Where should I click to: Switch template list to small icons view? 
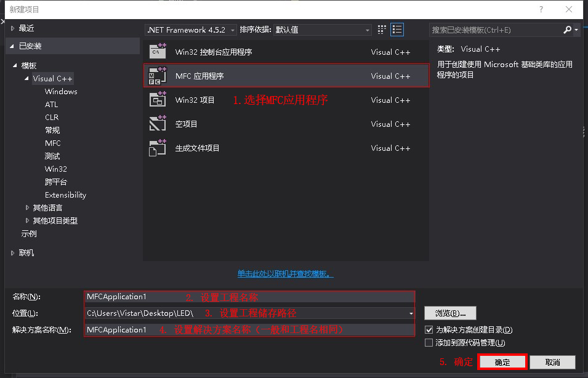(381, 29)
